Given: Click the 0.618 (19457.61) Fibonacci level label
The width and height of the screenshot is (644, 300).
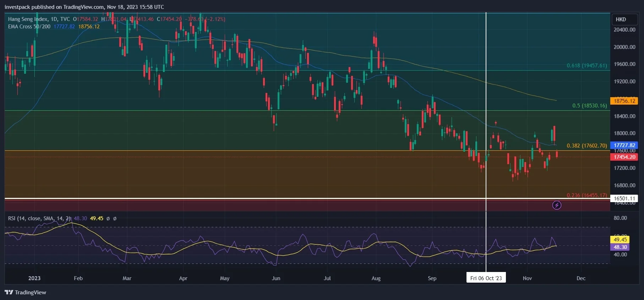Looking at the screenshot, I should (587, 66).
